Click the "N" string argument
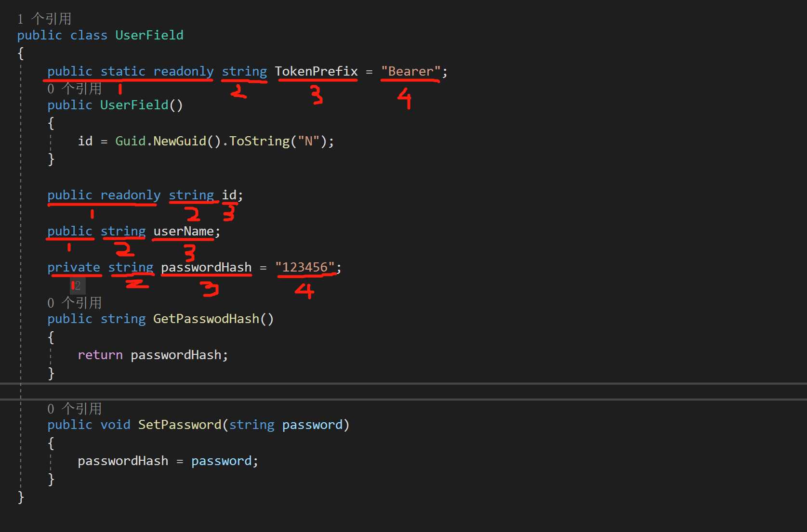This screenshot has width=807, height=532. (x=308, y=141)
